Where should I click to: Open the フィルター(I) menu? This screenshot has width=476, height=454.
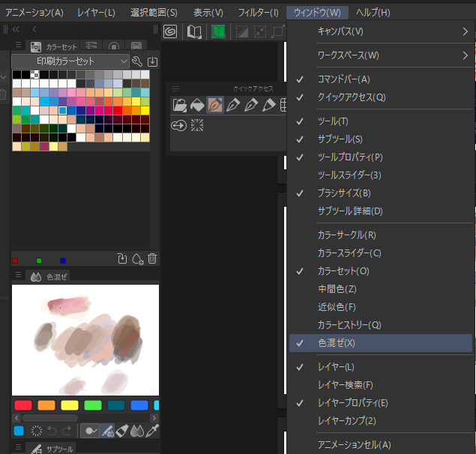click(x=257, y=13)
